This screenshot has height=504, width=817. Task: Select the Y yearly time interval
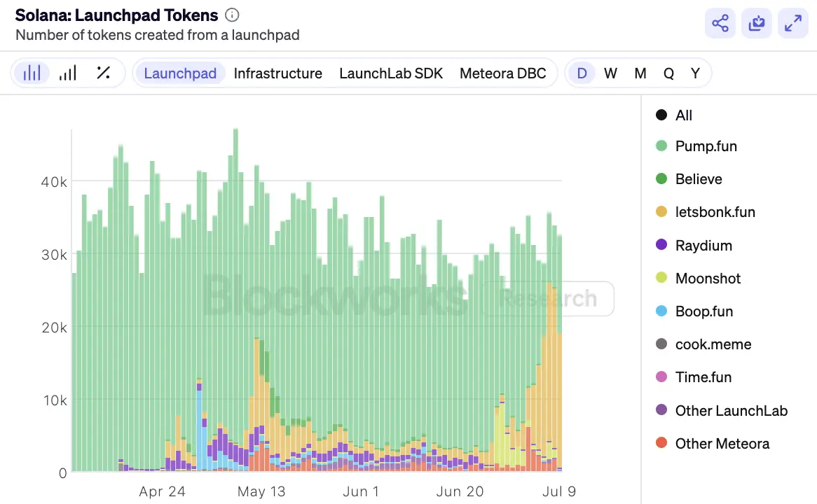click(x=694, y=72)
